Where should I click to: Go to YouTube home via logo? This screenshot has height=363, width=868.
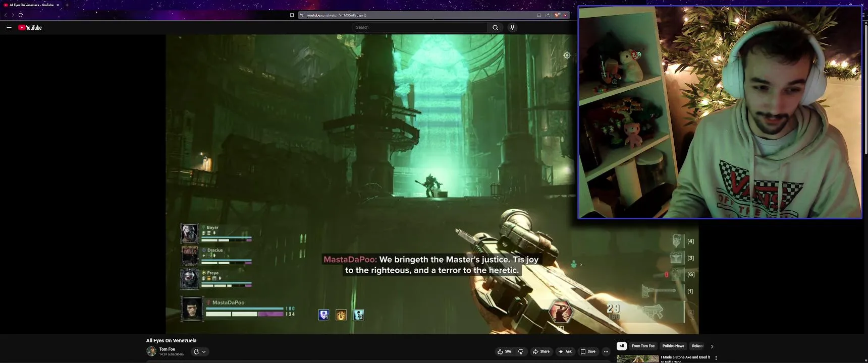click(x=30, y=28)
